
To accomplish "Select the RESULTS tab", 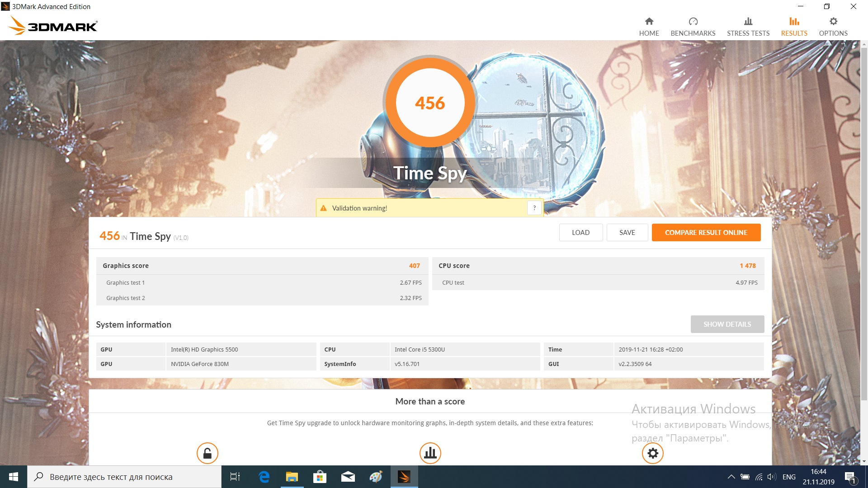I will [x=794, y=27].
